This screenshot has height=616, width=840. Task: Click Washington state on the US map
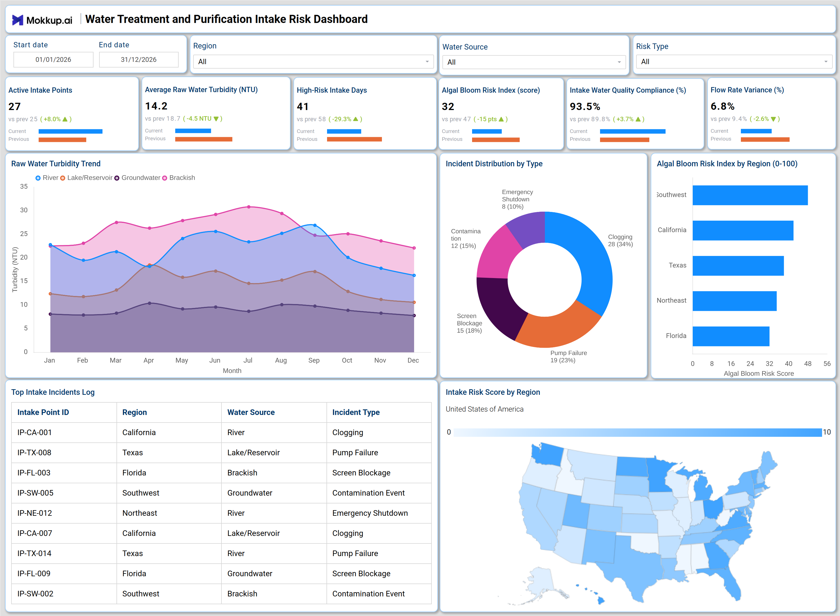click(547, 454)
